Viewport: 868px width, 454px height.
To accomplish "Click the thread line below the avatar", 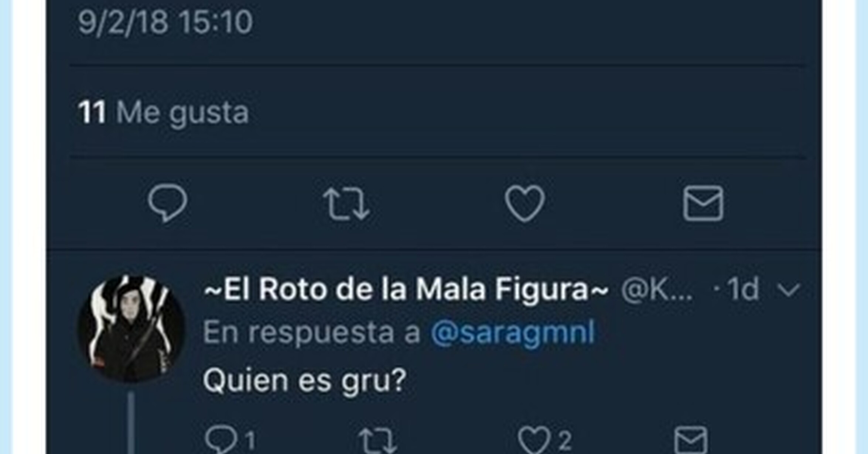I will (131, 423).
